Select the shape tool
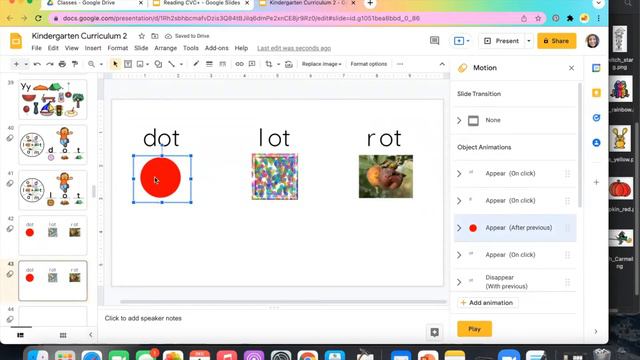The width and height of the screenshot is (640, 360). pyautogui.click(x=158, y=64)
